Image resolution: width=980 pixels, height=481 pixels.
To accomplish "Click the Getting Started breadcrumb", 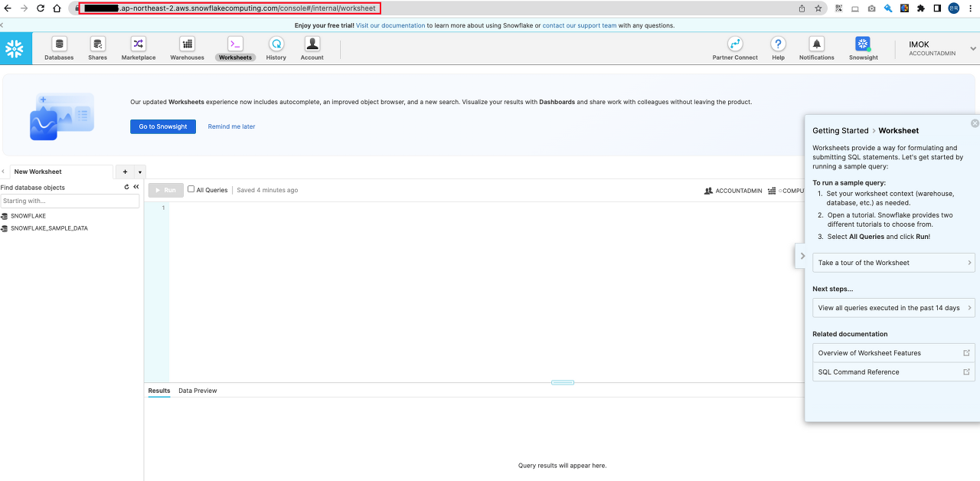I will point(840,131).
